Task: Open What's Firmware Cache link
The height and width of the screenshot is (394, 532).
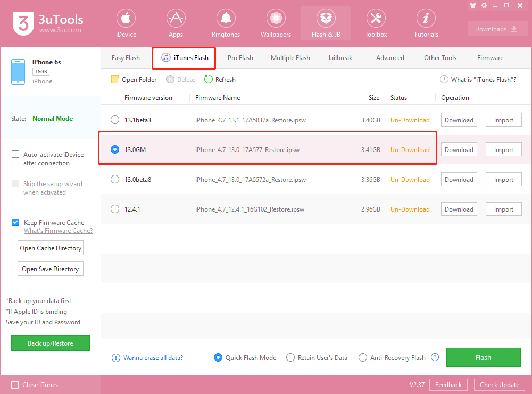Action: (x=58, y=231)
